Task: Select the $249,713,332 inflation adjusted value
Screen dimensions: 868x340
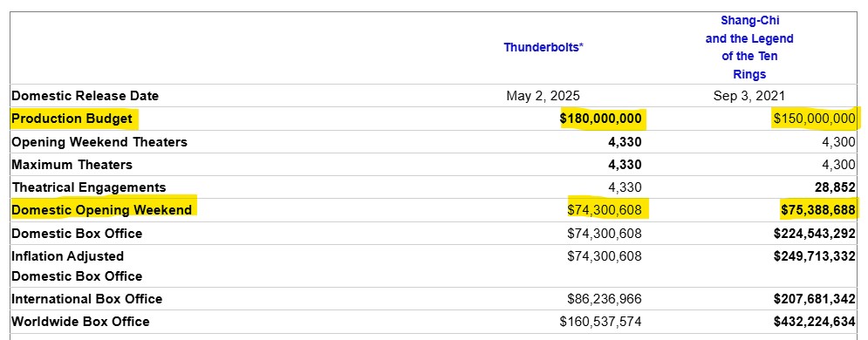Action: coord(814,256)
